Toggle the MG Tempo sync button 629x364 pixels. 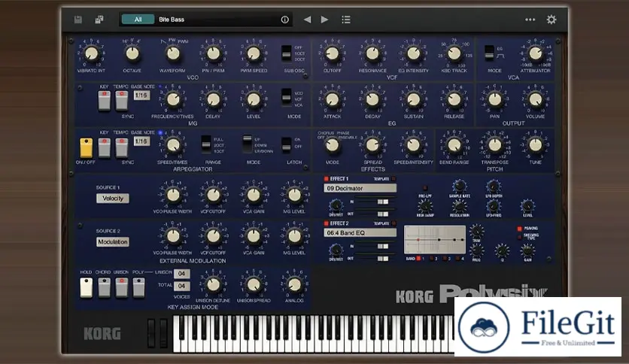pyautogui.click(x=122, y=101)
